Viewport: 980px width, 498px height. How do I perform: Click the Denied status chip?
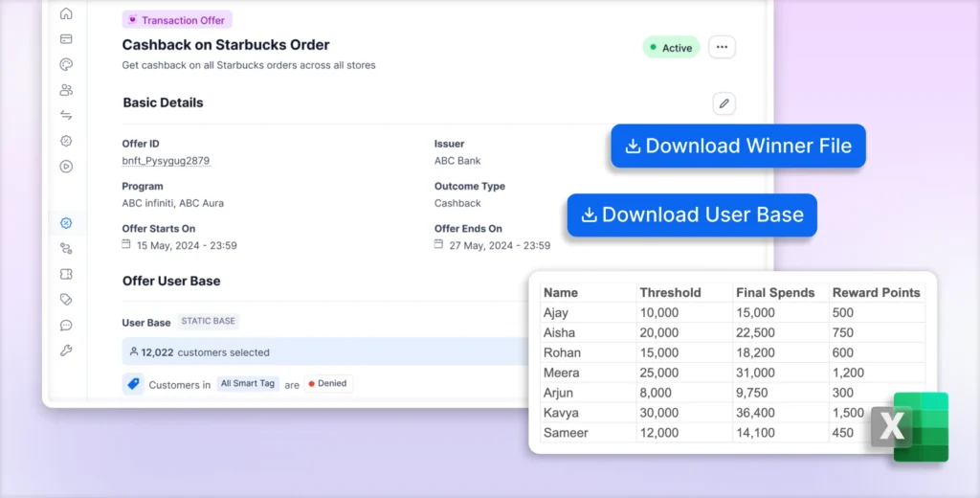click(x=329, y=383)
